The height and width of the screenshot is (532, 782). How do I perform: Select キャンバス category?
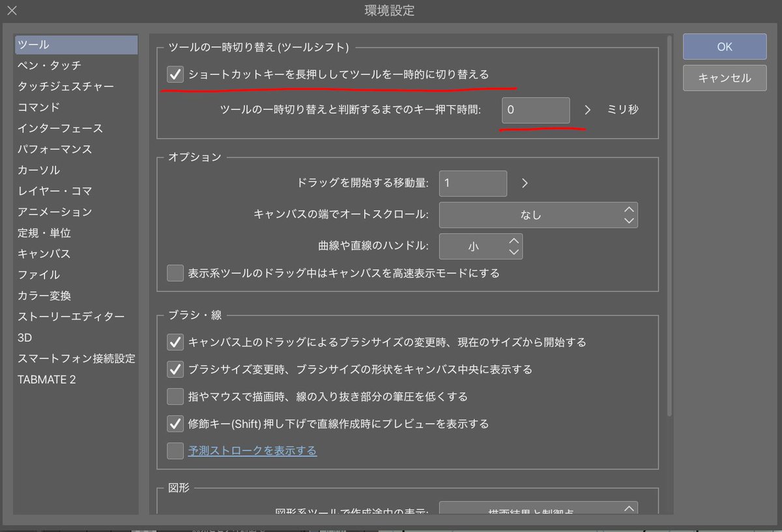point(76,253)
